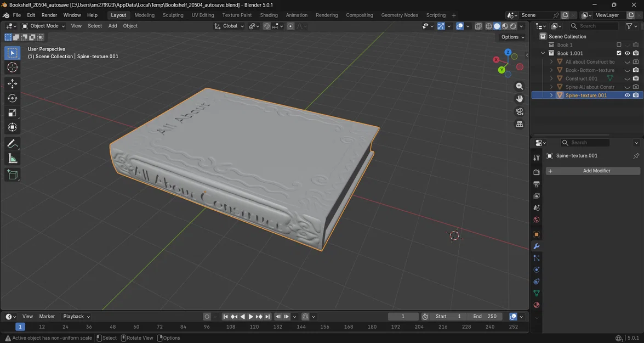This screenshot has height=343, width=644.
Task: Select the zoom magnifier in viewport gizmos
Action: (519, 86)
